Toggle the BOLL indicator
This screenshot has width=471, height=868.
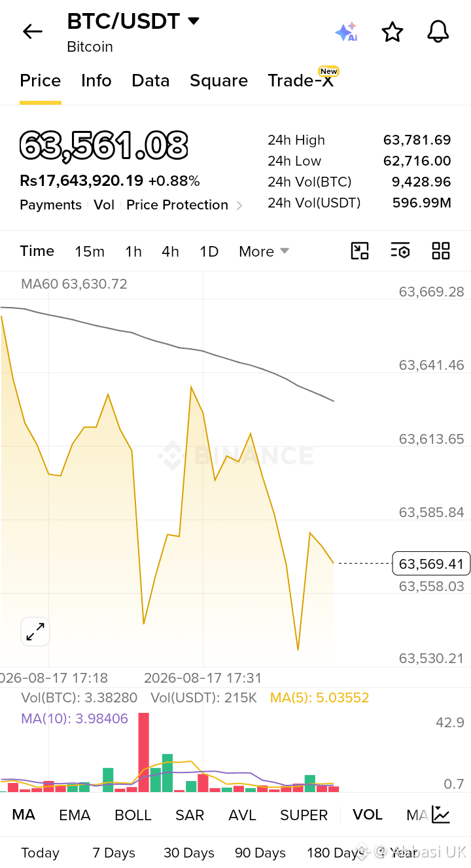133,815
